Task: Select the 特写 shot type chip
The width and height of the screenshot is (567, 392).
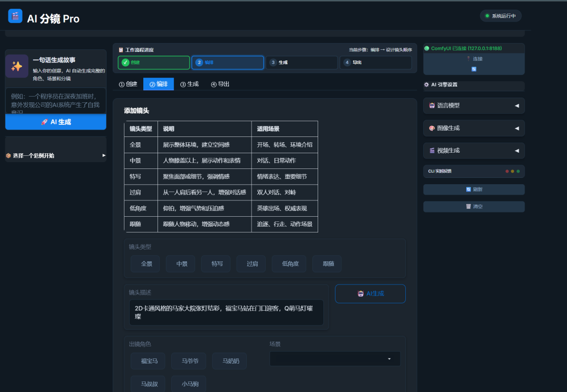Action: click(215, 264)
